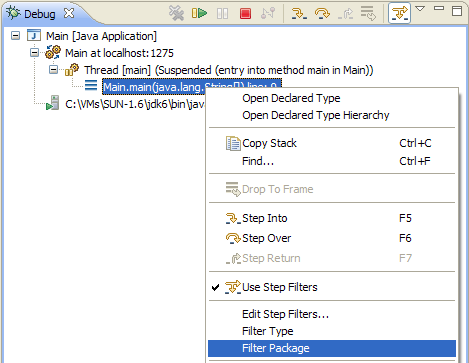Click the Suspend toolbar icon
Viewport: 469px width, 363px height.
click(x=222, y=13)
